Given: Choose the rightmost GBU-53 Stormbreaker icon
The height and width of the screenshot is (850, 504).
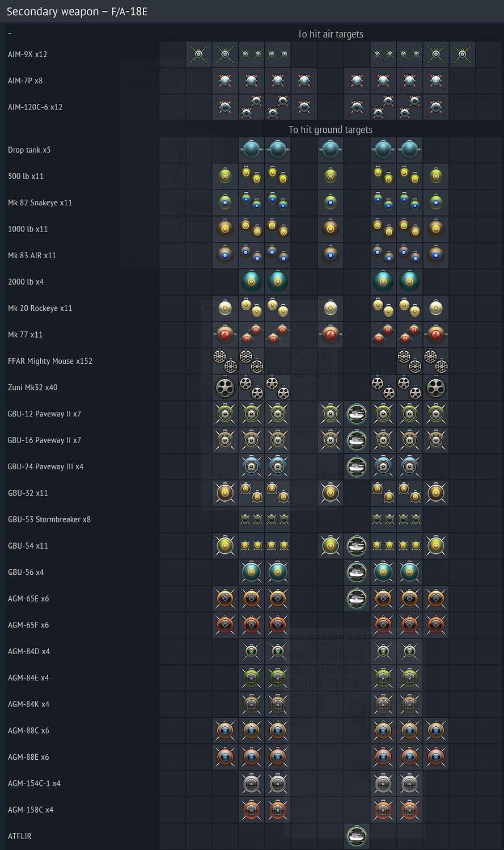Looking at the screenshot, I should tap(409, 519).
